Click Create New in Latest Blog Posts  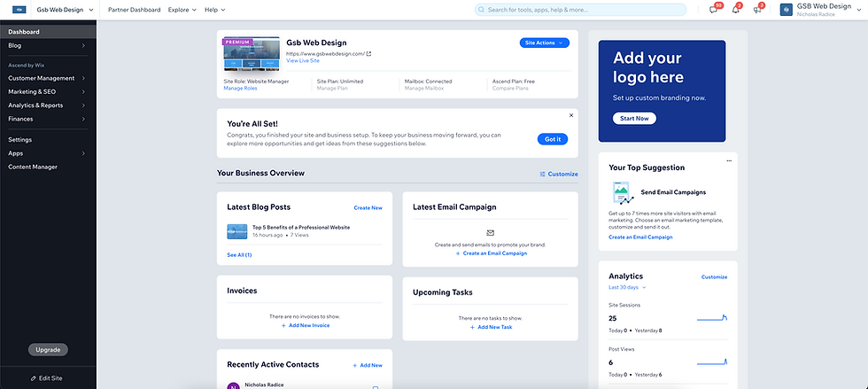point(368,208)
